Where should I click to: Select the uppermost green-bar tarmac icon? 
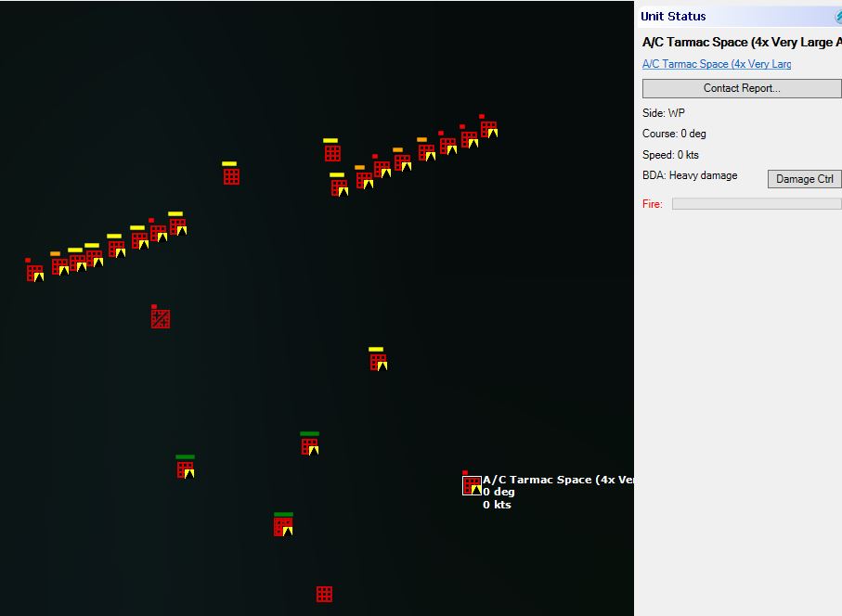click(310, 446)
